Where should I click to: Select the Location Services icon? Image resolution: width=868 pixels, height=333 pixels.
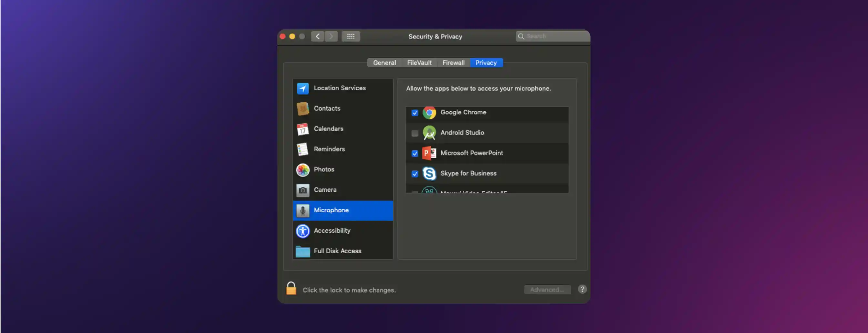point(303,88)
